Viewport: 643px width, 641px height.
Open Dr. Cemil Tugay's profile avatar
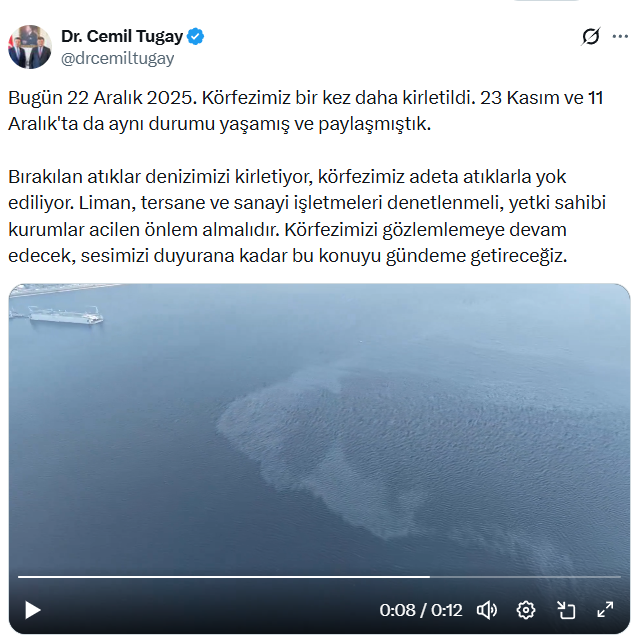pos(30,47)
